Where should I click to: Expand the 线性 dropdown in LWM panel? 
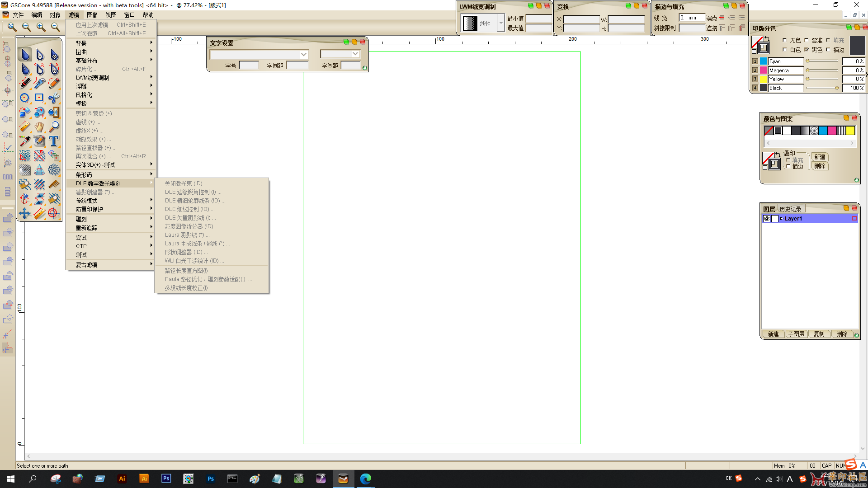pos(500,23)
